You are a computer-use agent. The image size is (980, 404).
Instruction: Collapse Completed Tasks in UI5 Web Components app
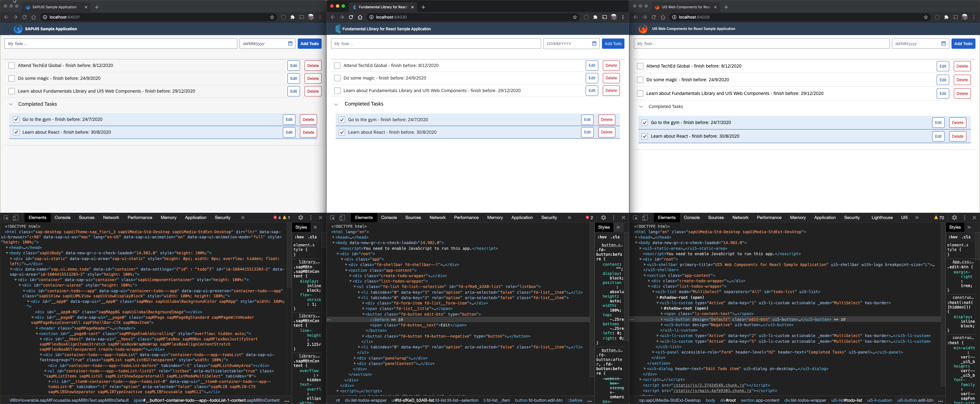pos(641,107)
